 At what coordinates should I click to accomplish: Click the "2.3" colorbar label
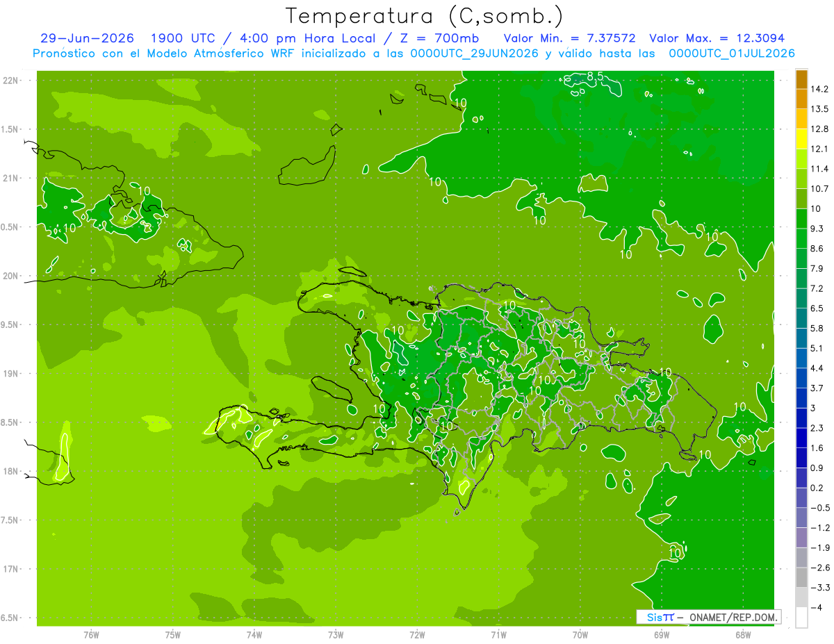pos(817,428)
